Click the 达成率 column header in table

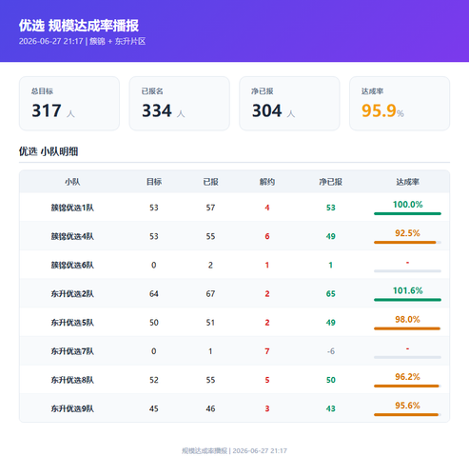tap(407, 182)
